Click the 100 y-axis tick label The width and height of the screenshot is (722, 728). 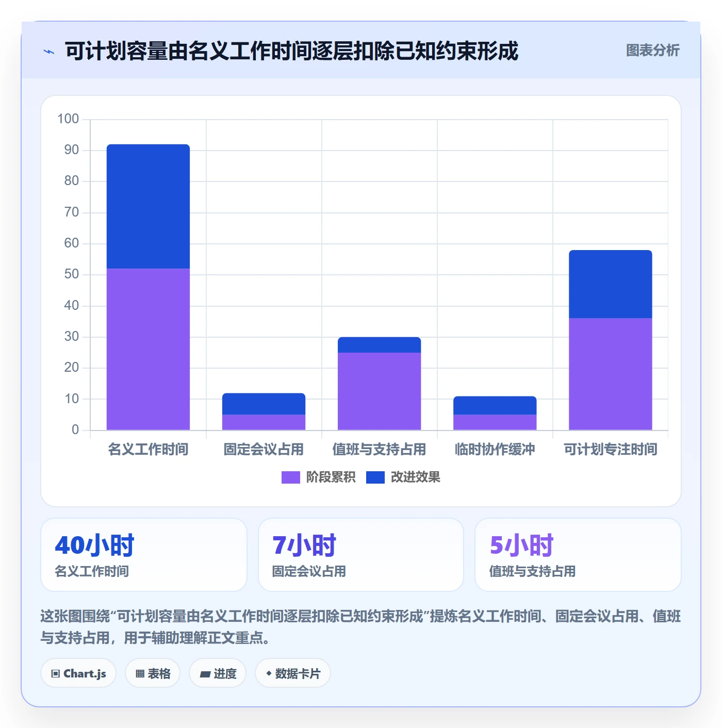click(x=68, y=119)
